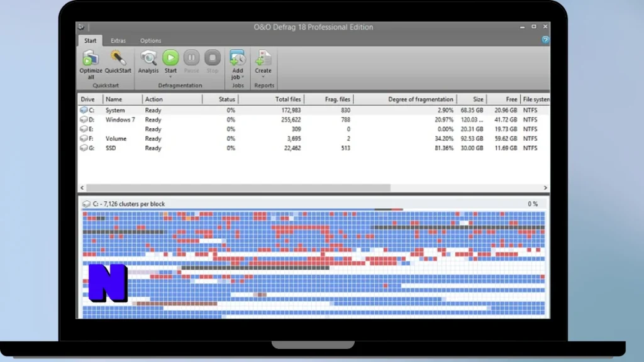The width and height of the screenshot is (644, 362).
Task: Open the Options ribbon tab
Action: pos(151,41)
